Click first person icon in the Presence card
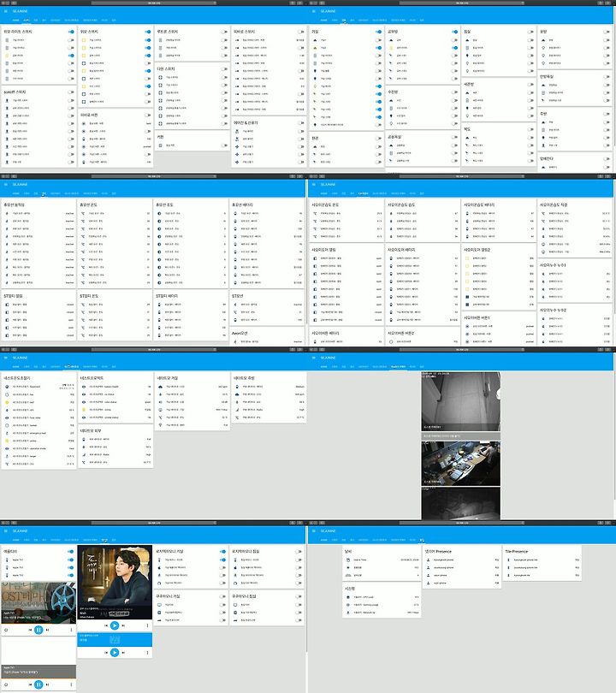This screenshot has height=693, width=616. pos(428,560)
